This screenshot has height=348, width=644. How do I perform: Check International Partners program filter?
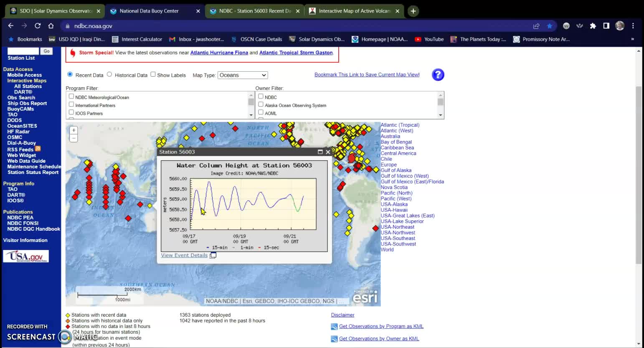(71, 104)
